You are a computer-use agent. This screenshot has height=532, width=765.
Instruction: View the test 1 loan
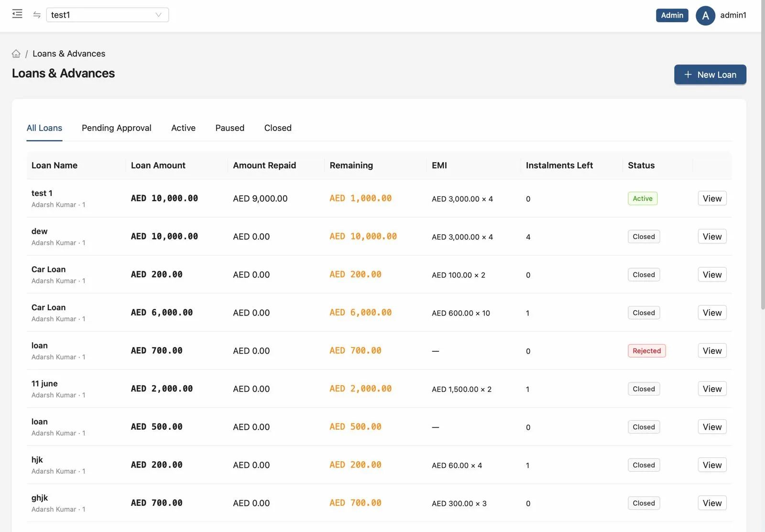tap(712, 198)
